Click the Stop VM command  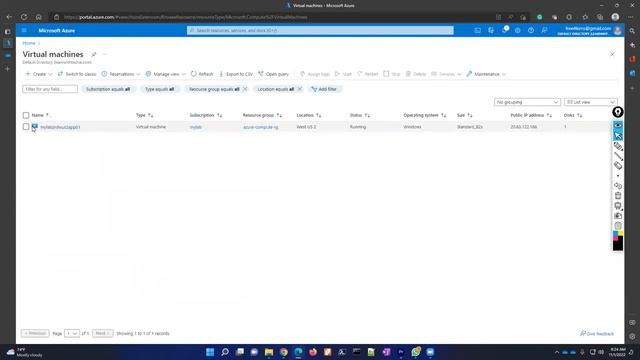[392, 74]
